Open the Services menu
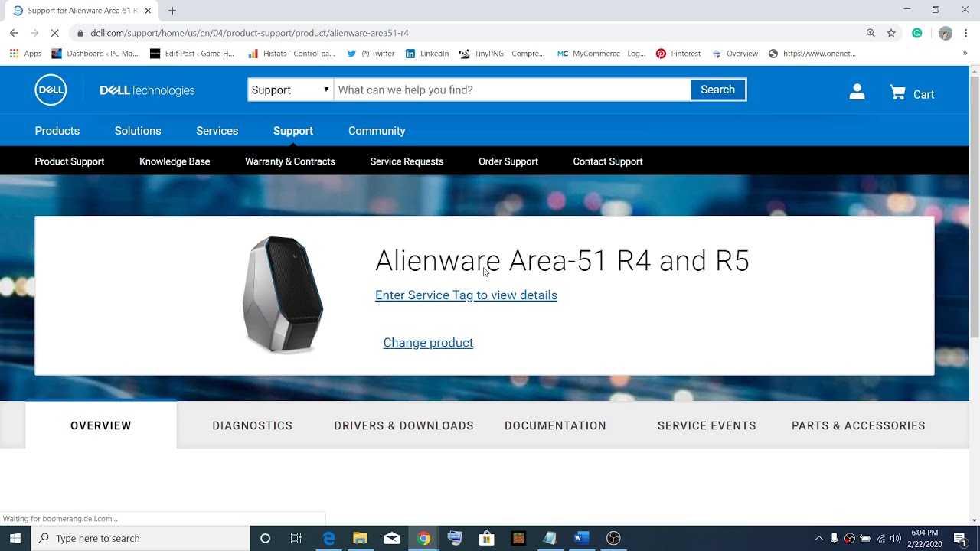The width and height of the screenshot is (980, 551). pos(217,131)
